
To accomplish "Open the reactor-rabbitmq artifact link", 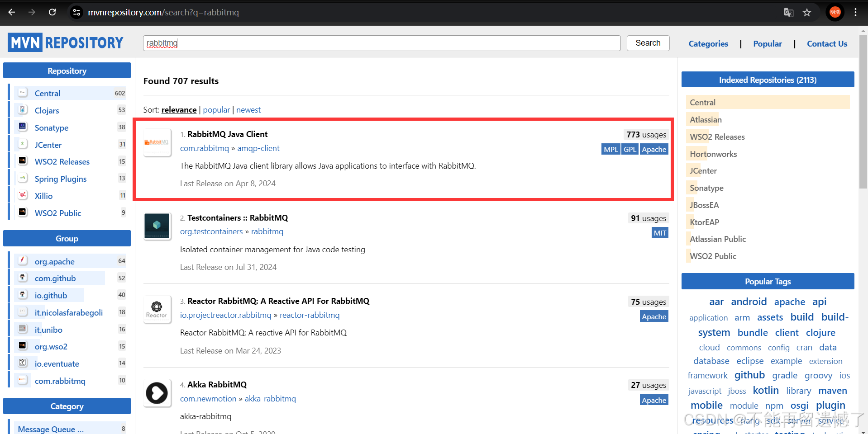I will point(310,315).
